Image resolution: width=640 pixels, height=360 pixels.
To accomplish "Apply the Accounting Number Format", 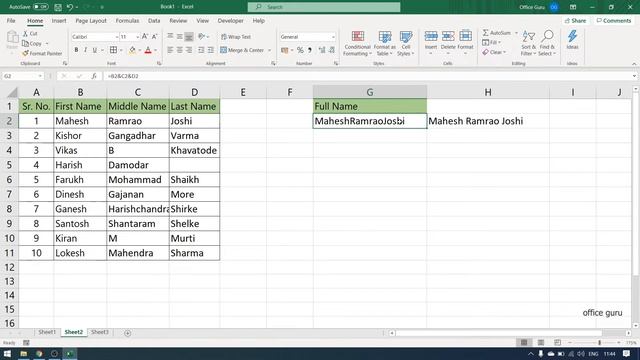I will [285, 50].
